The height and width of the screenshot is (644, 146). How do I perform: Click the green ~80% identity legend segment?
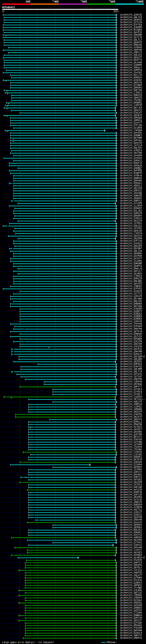(x=101, y=4)
